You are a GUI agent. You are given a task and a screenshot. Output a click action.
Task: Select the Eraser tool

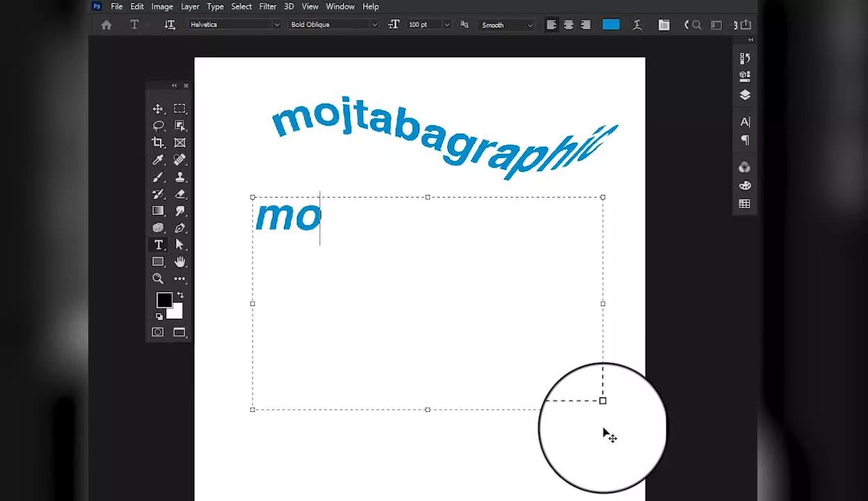(179, 194)
